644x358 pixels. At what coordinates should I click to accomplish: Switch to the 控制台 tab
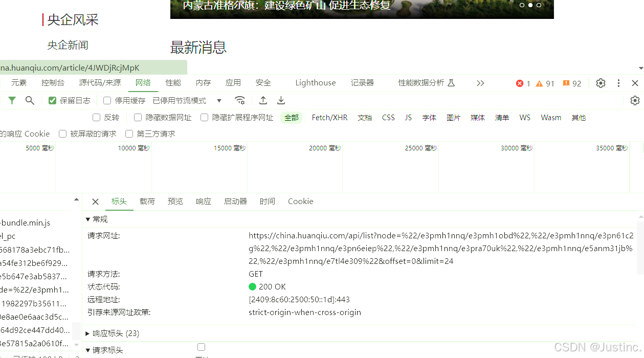click(53, 83)
